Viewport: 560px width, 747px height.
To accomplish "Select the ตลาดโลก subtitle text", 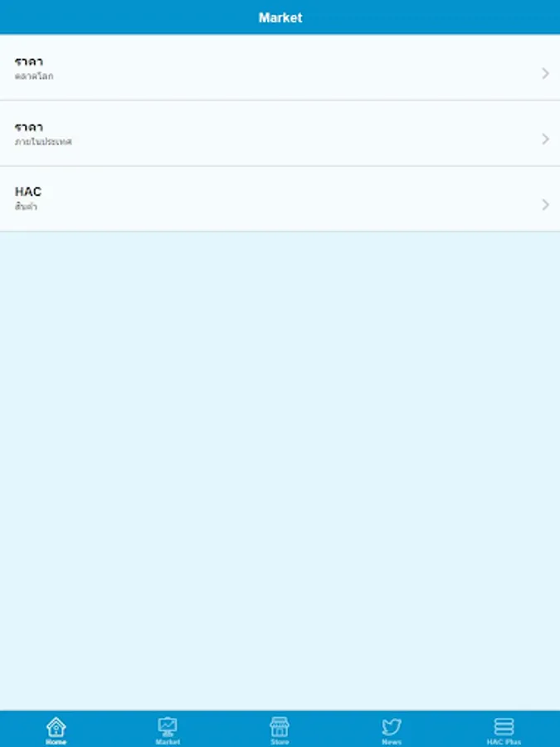I will pos(34,76).
